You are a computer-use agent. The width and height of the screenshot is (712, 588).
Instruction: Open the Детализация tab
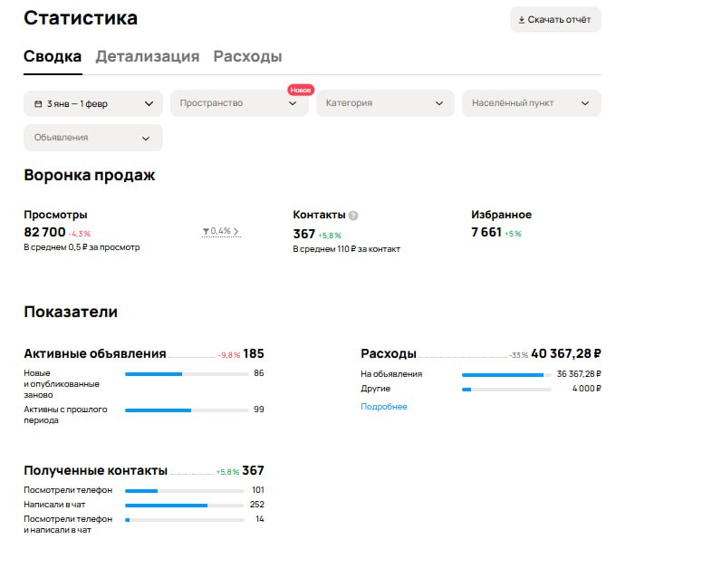coord(148,56)
